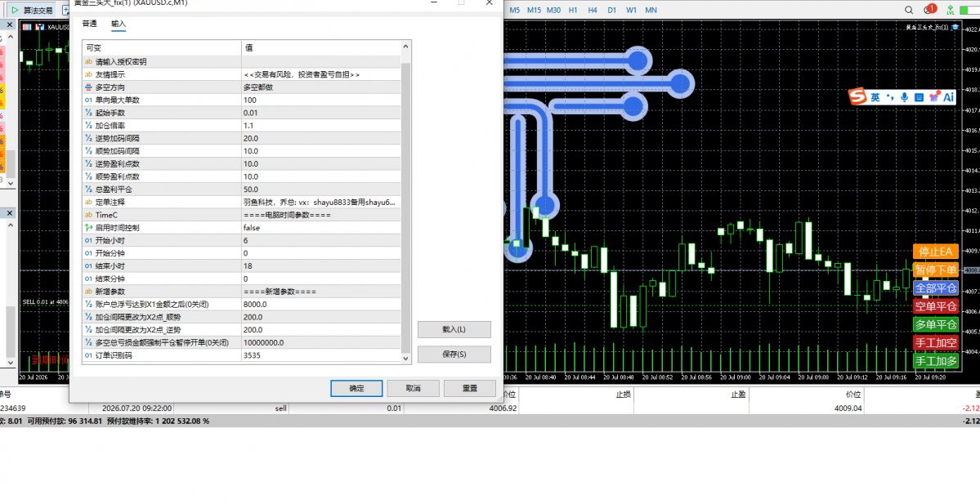Switch to the 普通 tab
The height and width of the screenshot is (504, 980).
89,24
